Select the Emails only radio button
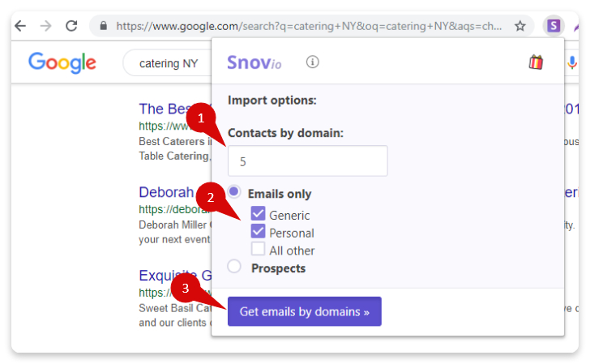Viewport: 590px width, 364px height. [x=234, y=191]
